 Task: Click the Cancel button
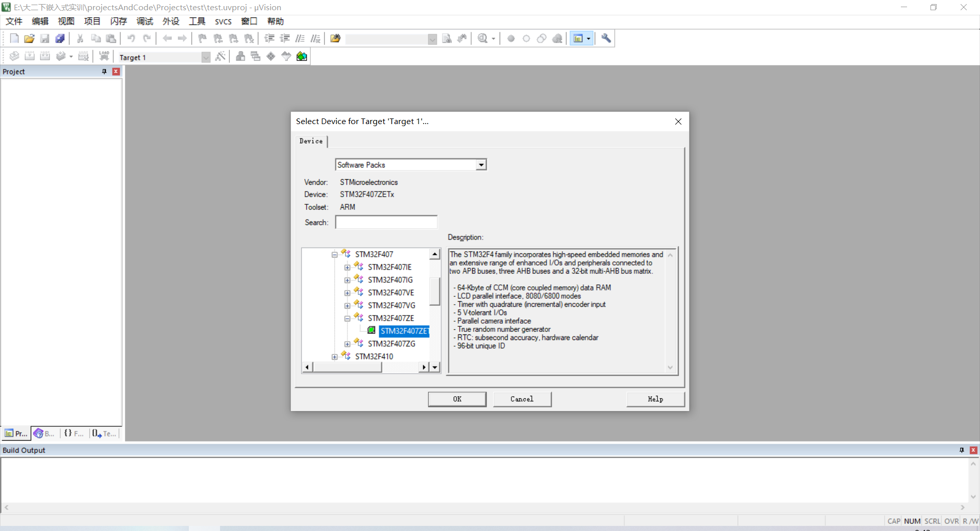coord(522,399)
